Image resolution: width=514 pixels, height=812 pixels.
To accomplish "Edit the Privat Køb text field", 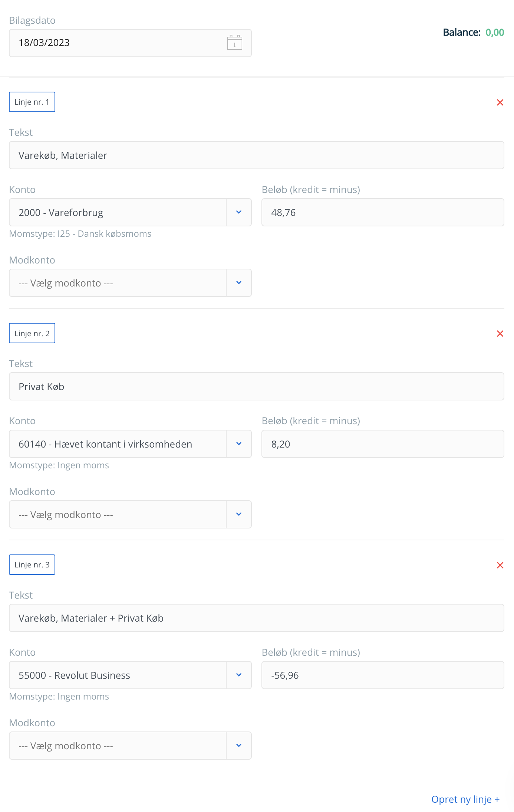I will point(256,387).
